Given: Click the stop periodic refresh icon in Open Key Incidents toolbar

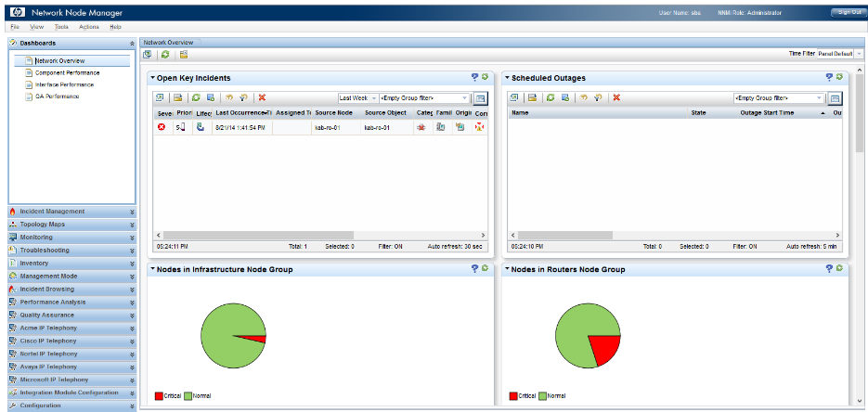Looking at the screenshot, I should (211, 97).
